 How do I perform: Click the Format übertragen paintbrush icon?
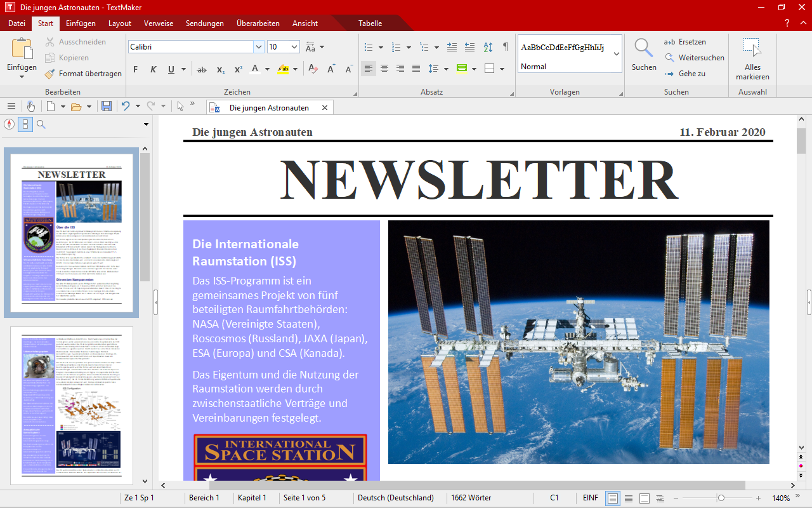(50, 74)
